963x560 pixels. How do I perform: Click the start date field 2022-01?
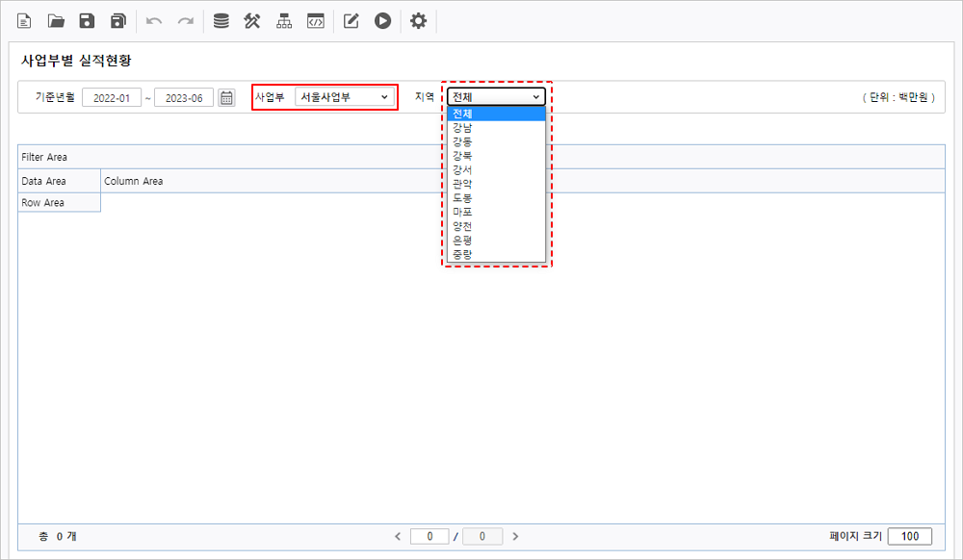tap(111, 98)
